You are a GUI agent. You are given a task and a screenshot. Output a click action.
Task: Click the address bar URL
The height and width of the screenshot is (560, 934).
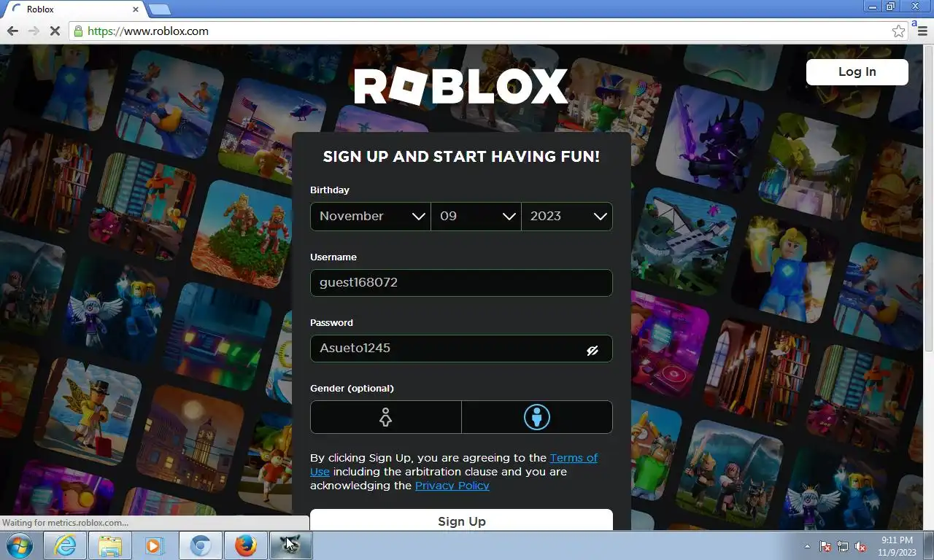(x=148, y=31)
